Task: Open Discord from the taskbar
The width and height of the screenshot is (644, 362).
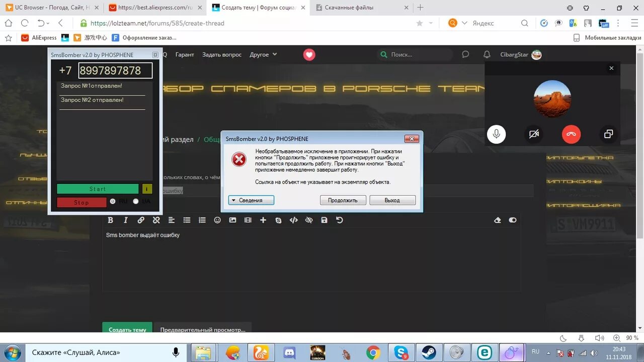Action: point(289,352)
